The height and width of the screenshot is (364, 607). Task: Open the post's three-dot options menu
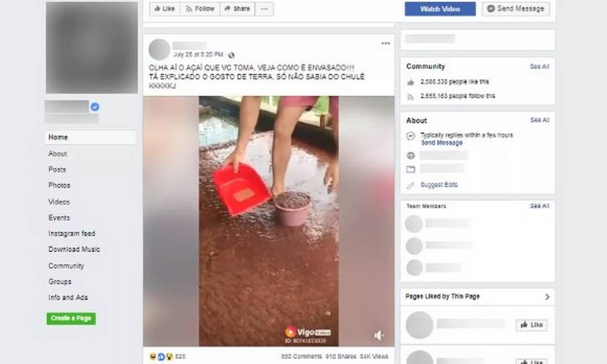(386, 44)
